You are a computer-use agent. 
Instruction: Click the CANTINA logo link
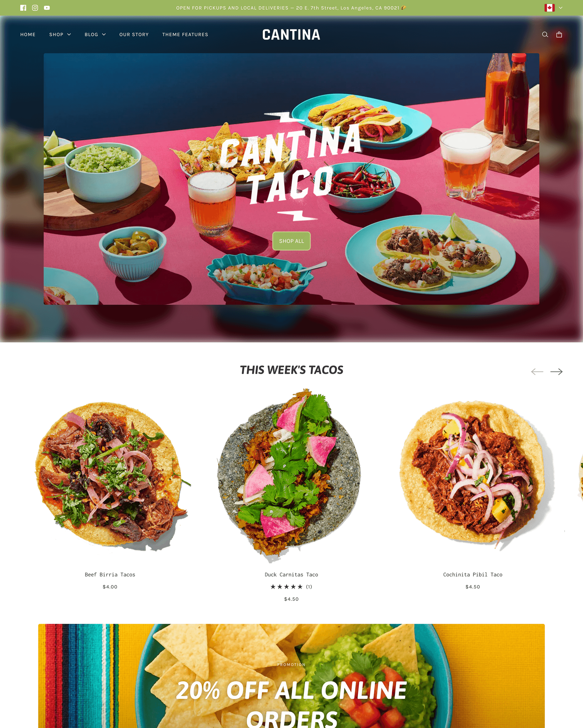point(291,35)
